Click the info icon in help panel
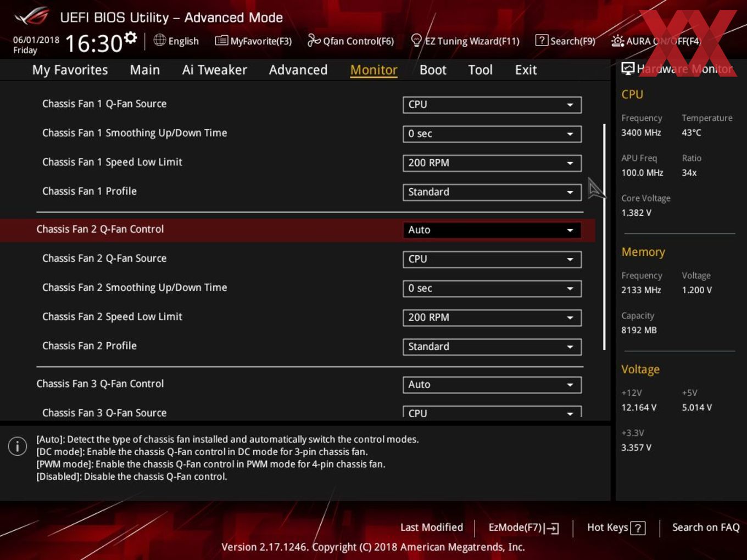This screenshot has width=747, height=560. pos(18,446)
